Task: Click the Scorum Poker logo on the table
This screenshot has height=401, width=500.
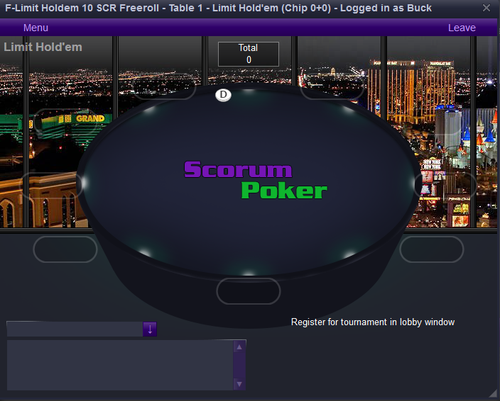Action: pyautogui.click(x=256, y=180)
